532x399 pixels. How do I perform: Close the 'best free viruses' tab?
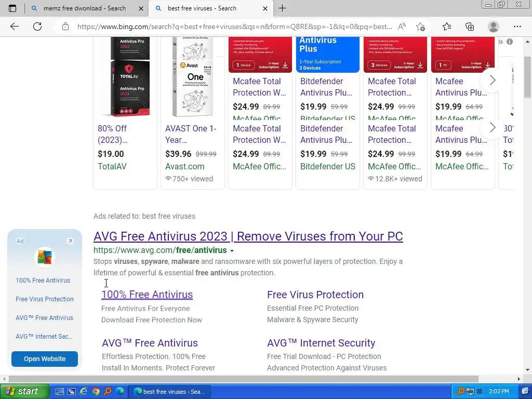(265, 8)
